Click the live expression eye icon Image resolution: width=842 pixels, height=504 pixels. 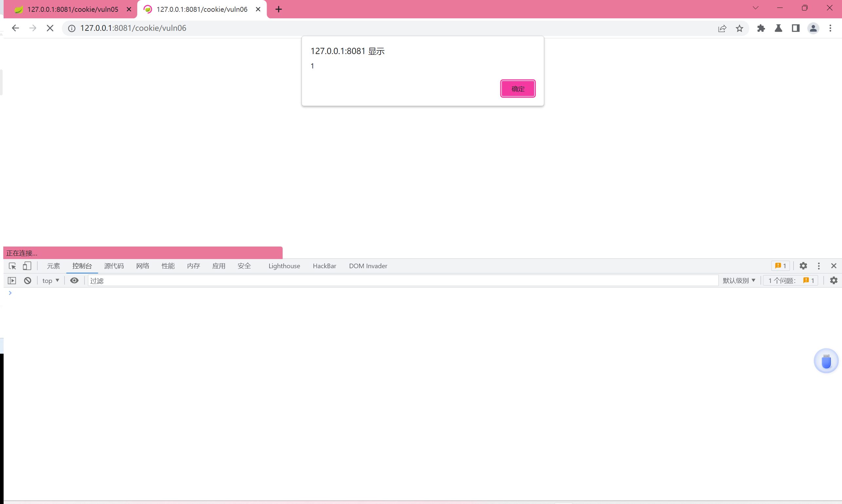click(x=74, y=281)
